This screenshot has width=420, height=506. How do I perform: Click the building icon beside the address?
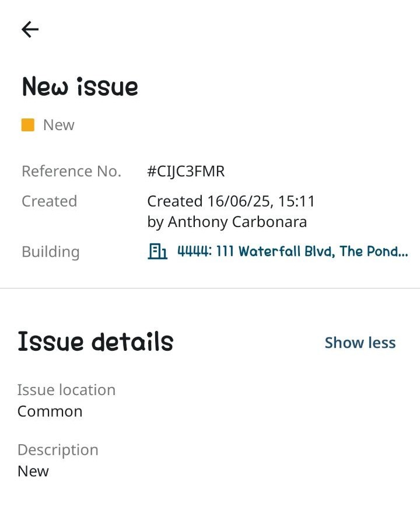point(157,252)
